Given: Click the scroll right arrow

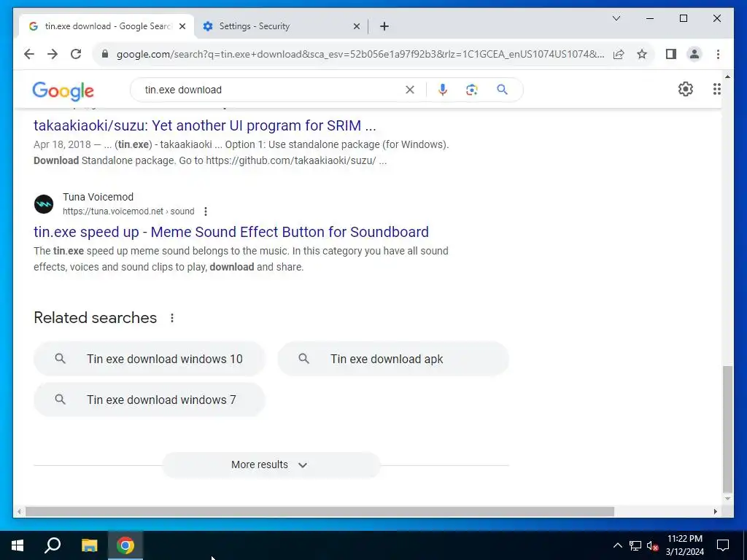Looking at the screenshot, I should 716,511.
